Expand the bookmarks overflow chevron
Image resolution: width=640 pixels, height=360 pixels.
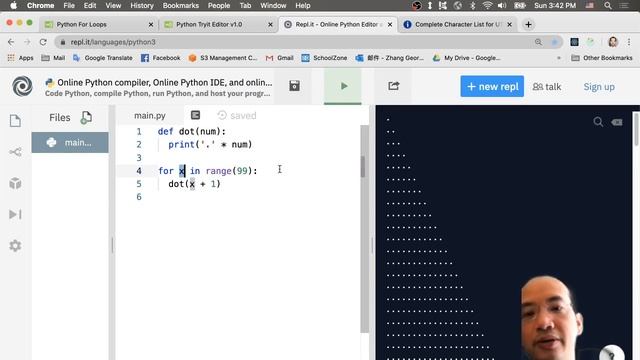click(x=559, y=58)
